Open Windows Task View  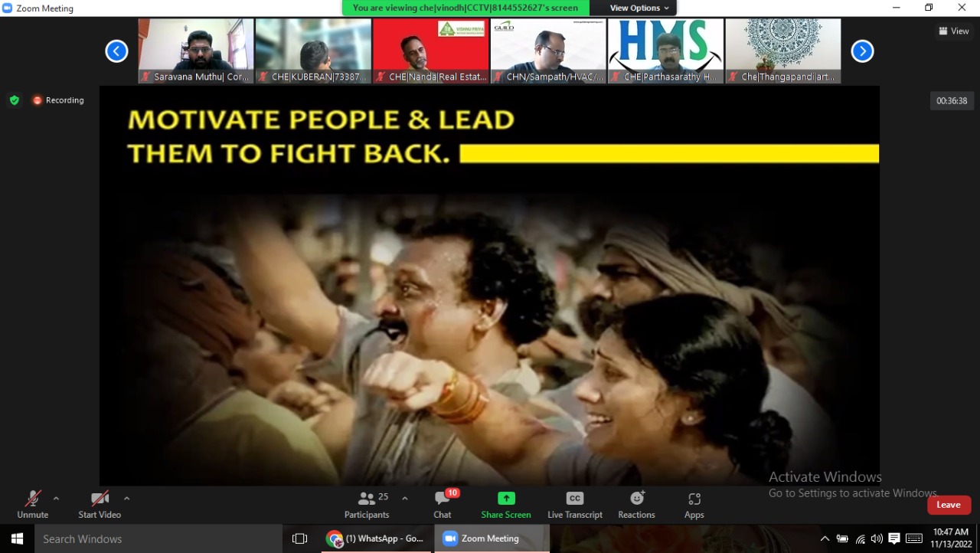pyautogui.click(x=299, y=538)
